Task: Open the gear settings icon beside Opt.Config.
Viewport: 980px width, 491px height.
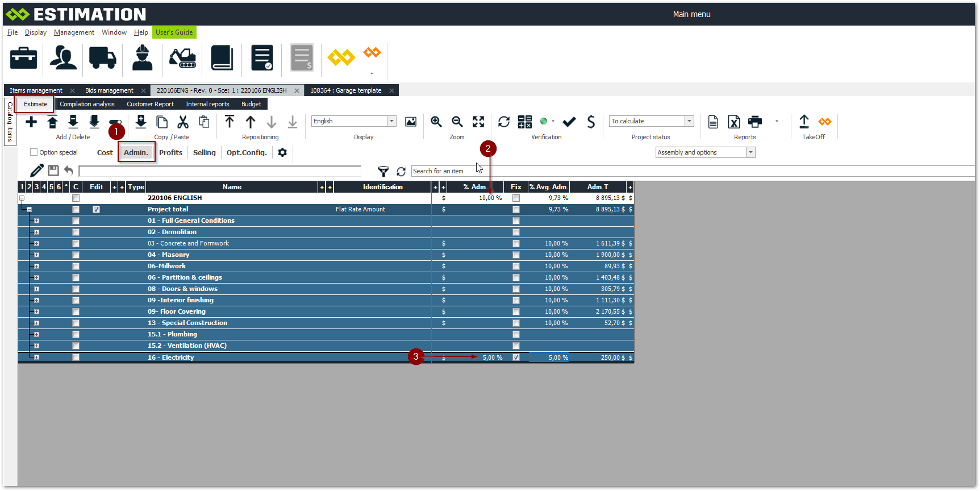Action: pos(282,152)
